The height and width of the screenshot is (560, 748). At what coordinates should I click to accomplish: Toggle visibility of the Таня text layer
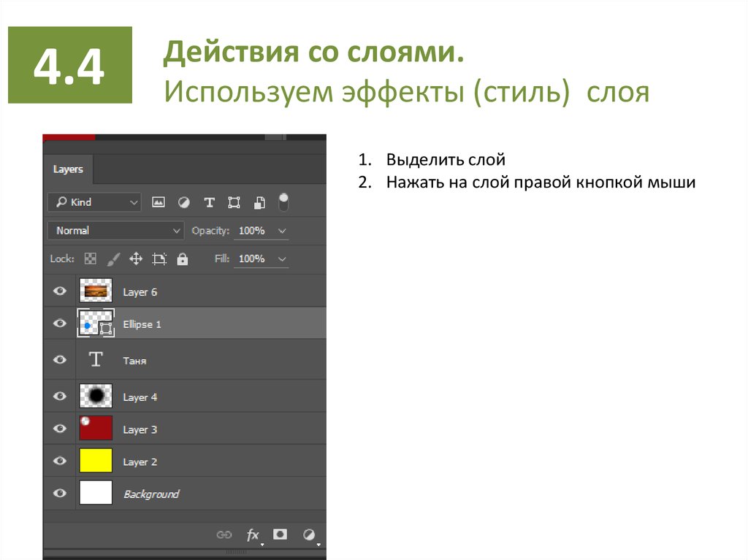point(60,360)
